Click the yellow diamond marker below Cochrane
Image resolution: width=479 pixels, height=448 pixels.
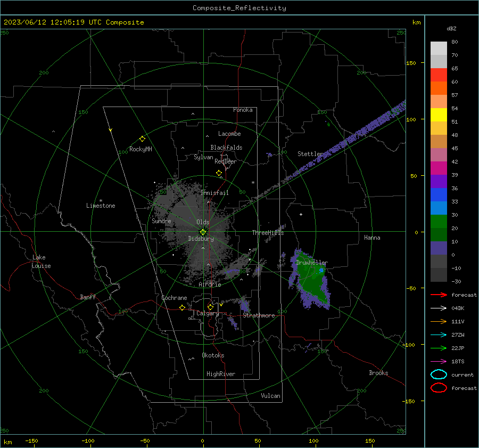click(x=183, y=308)
